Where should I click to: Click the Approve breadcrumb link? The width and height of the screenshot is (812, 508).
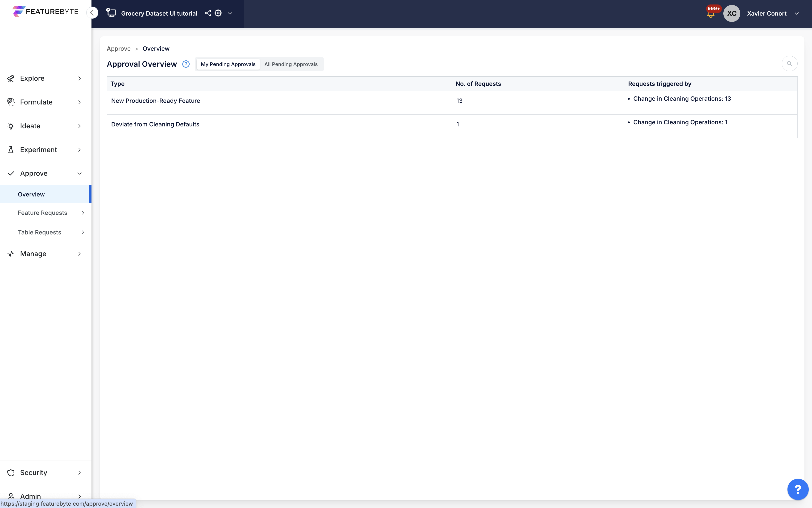coord(119,49)
